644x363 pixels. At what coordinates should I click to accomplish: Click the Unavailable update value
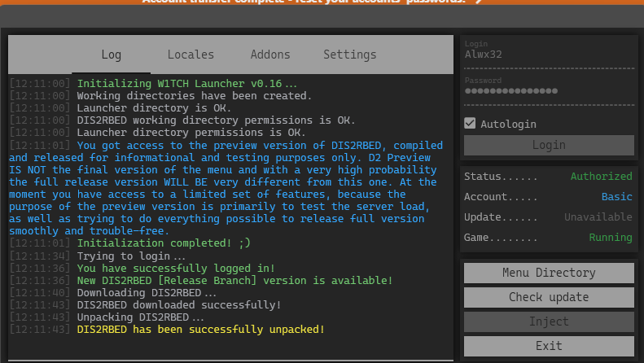tap(598, 216)
